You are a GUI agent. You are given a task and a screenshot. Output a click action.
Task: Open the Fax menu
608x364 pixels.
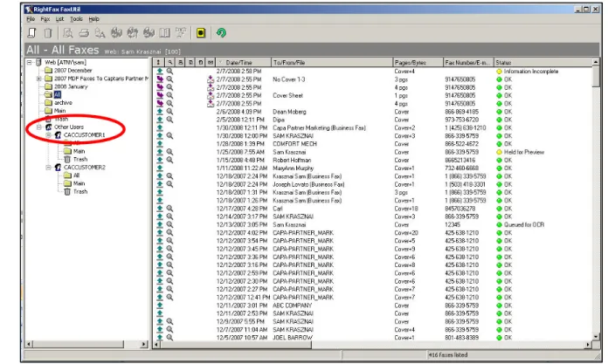(45, 19)
